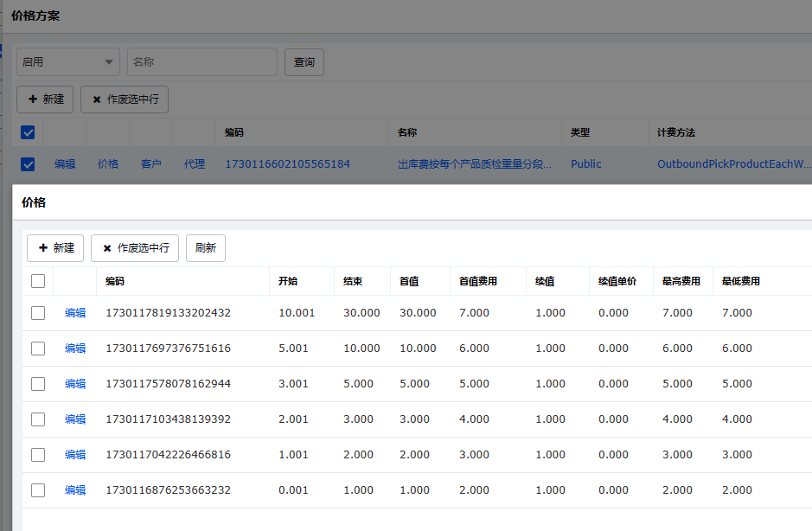812x531 pixels.
Task: Click 新建 button in the 价格 panel
Action: click(55, 248)
